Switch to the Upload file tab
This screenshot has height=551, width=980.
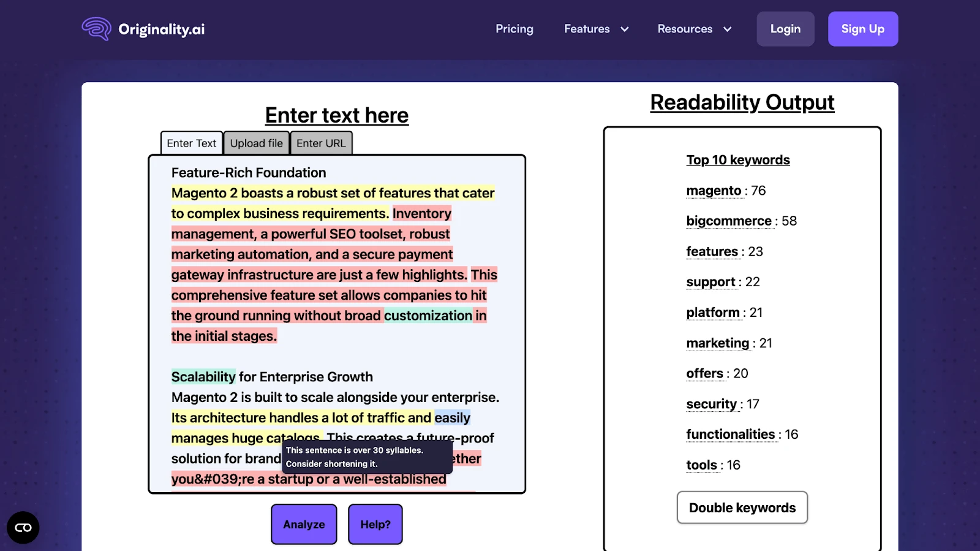tap(256, 143)
